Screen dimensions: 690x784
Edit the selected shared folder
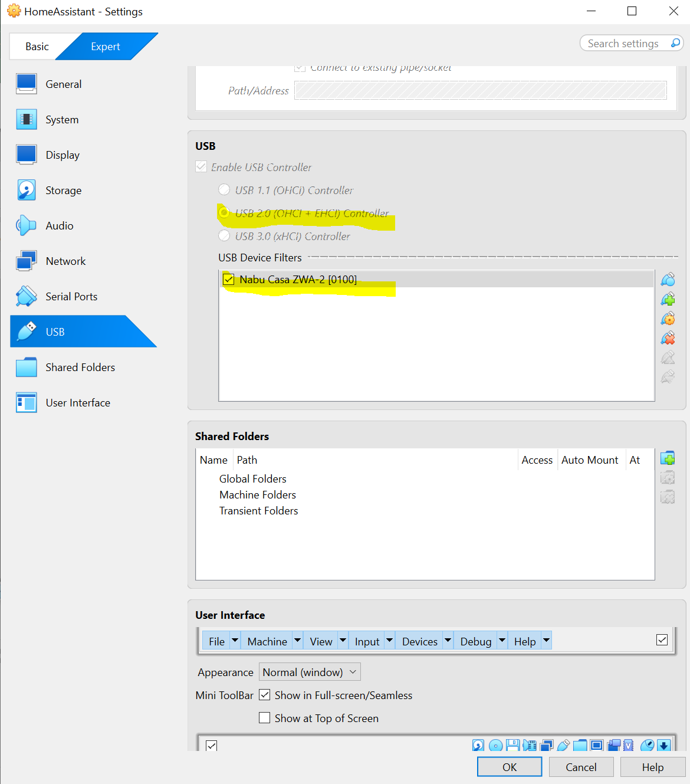click(668, 478)
